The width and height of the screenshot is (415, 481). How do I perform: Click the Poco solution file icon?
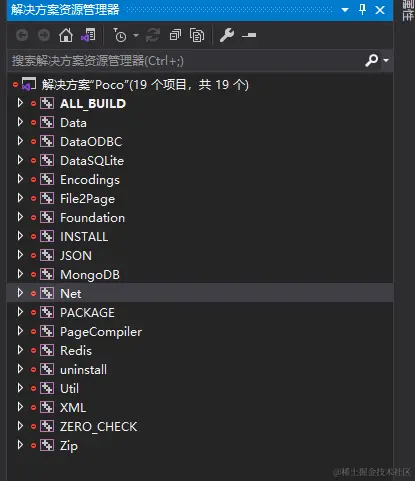(29, 84)
